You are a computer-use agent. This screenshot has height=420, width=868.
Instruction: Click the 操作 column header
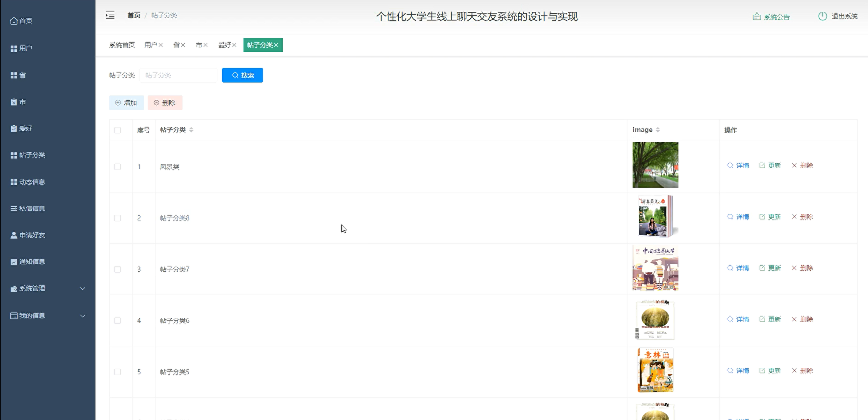(731, 130)
